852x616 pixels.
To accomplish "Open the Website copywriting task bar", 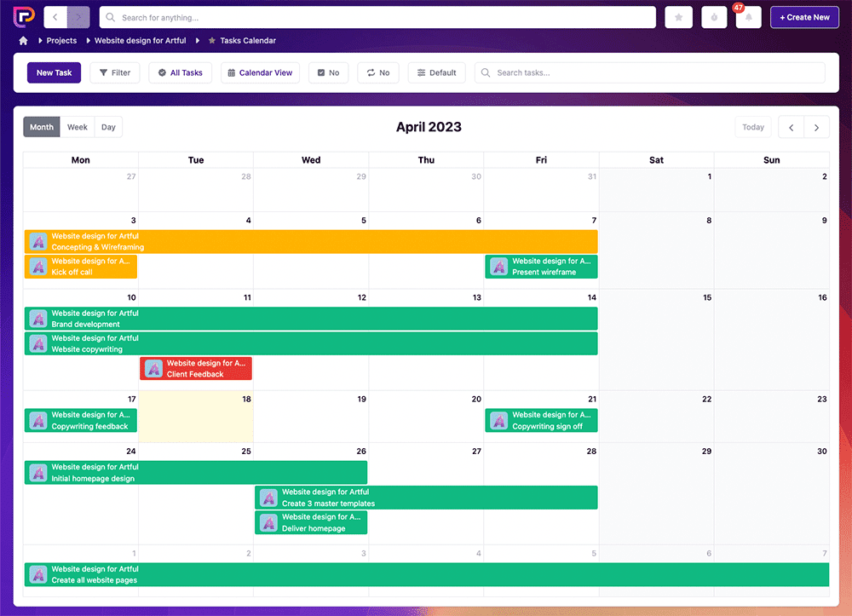I will click(x=311, y=344).
